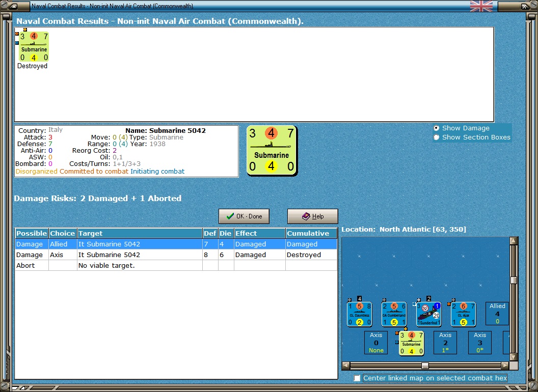The height and width of the screenshot is (392, 538).
Task: Close the Naval Combat Results window
Action: click(x=525, y=6)
